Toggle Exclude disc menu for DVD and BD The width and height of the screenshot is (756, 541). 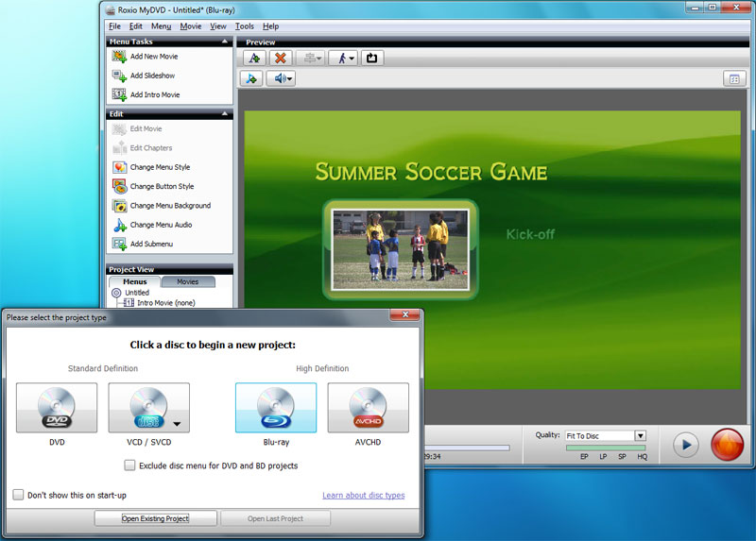[x=129, y=465]
